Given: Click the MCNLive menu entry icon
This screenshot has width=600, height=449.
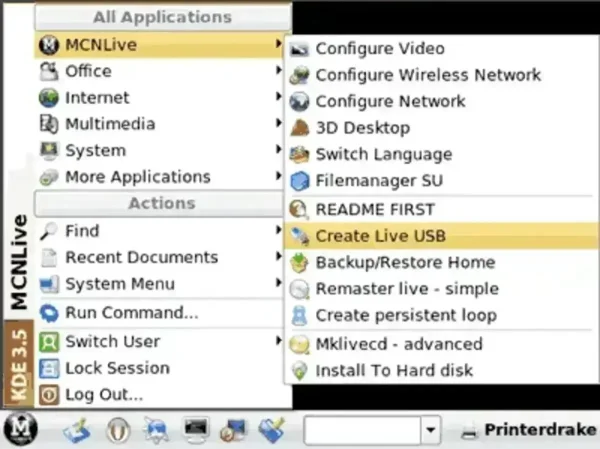Looking at the screenshot, I should tap(49, 44).
